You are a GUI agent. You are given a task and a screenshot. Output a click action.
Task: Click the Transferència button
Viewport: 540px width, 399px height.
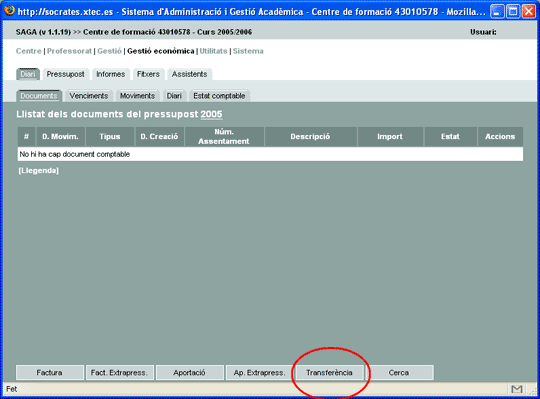tap(329, 372)
